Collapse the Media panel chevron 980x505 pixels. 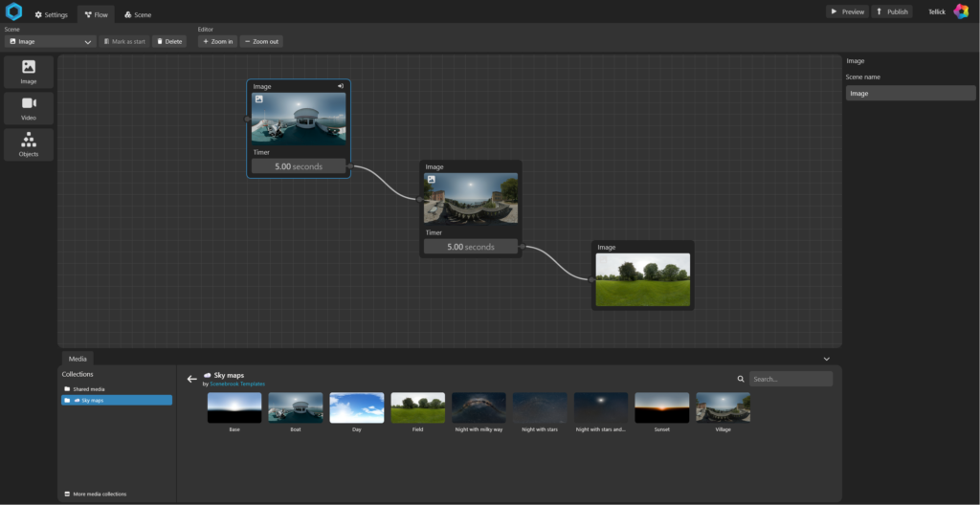point(827,359)
